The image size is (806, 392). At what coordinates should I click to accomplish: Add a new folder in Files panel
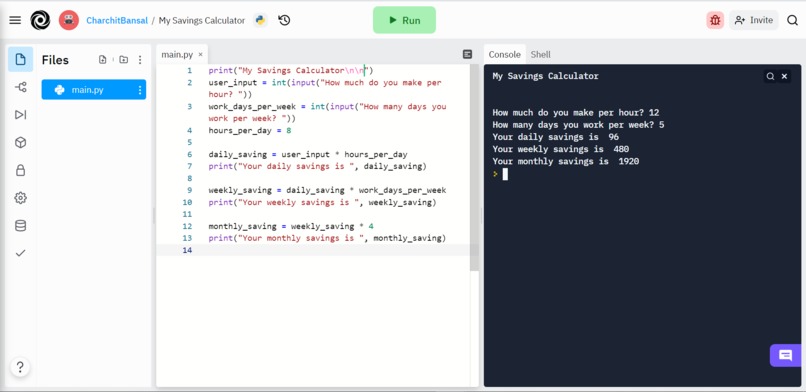123,60
